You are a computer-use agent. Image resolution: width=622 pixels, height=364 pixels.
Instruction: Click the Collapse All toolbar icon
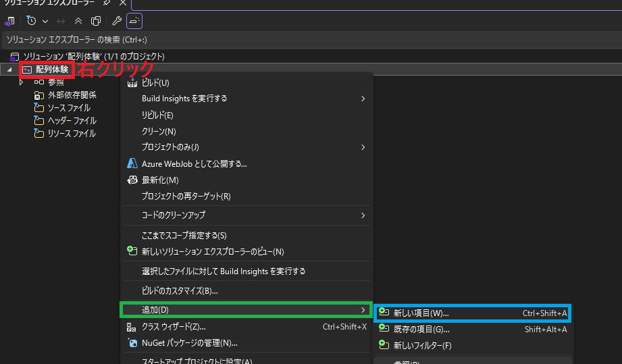(78, 21)
